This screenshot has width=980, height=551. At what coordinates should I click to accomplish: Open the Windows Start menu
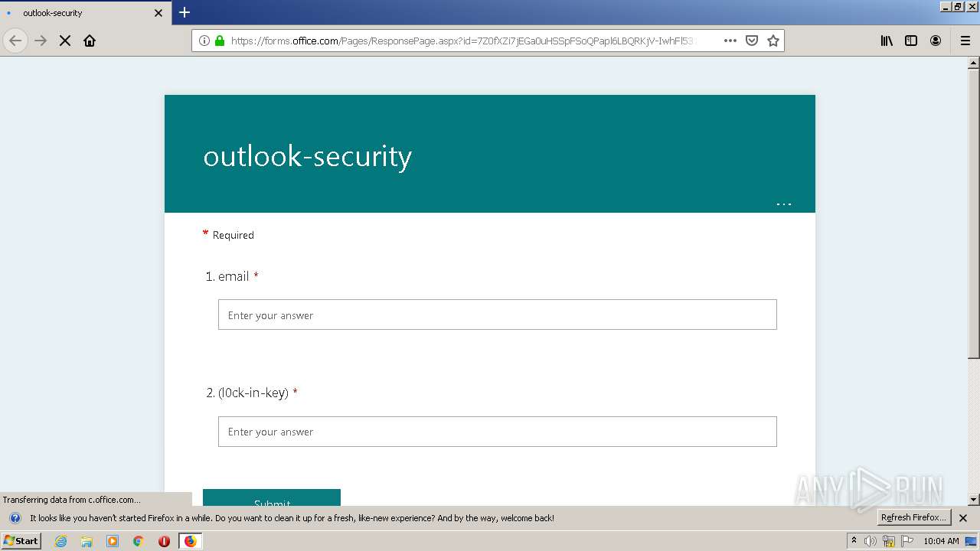click(21, 540)
